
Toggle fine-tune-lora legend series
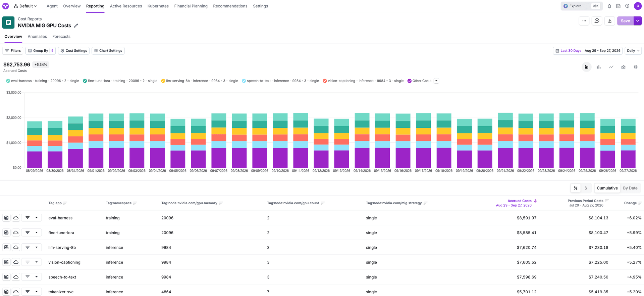coord(120,81)
